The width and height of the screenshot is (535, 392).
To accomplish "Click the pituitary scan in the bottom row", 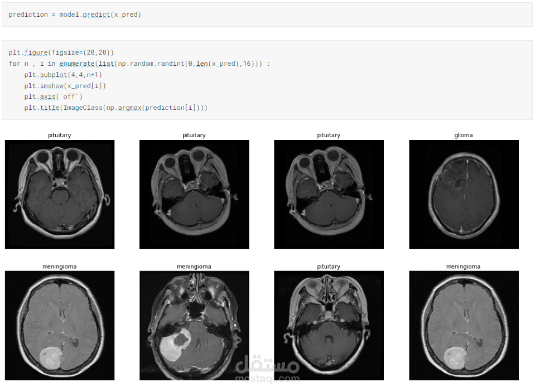I will point(328,325).
